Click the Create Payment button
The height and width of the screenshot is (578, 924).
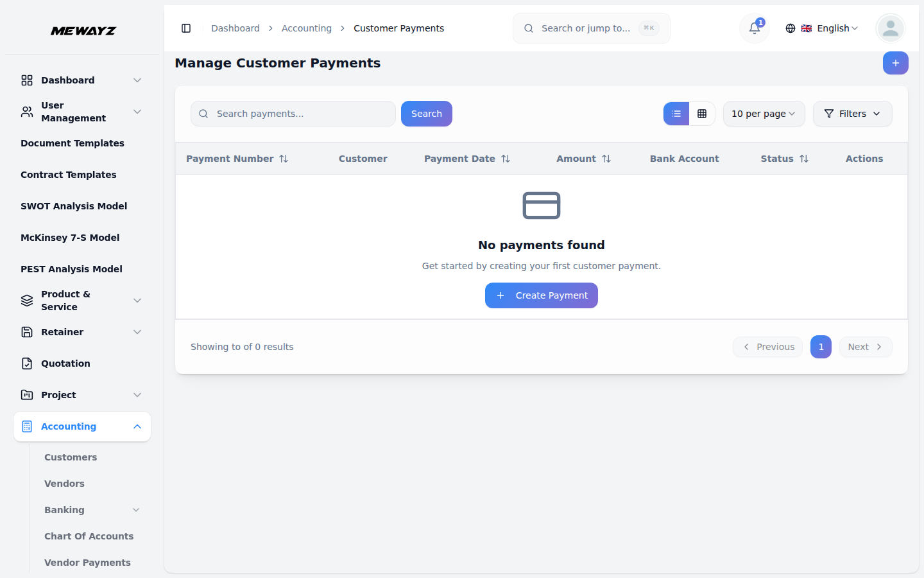pyautogui.click(x=541, y=295)
